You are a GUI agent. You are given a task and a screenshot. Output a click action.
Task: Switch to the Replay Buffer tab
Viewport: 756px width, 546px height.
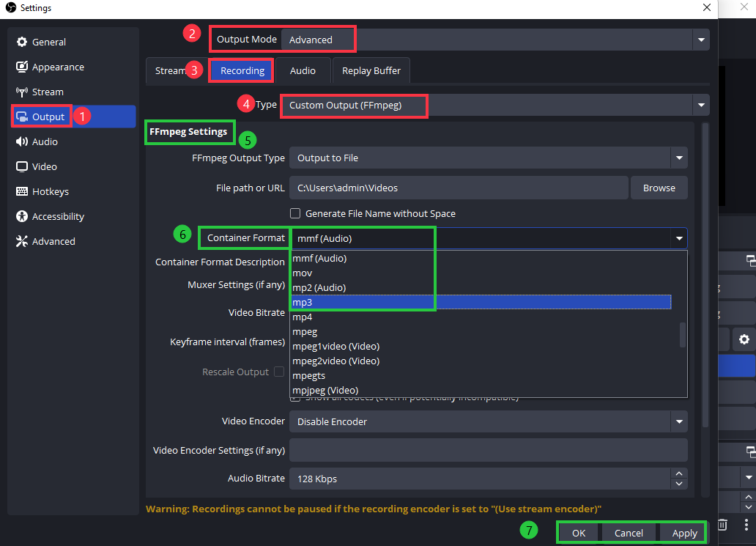pos(371,70)
